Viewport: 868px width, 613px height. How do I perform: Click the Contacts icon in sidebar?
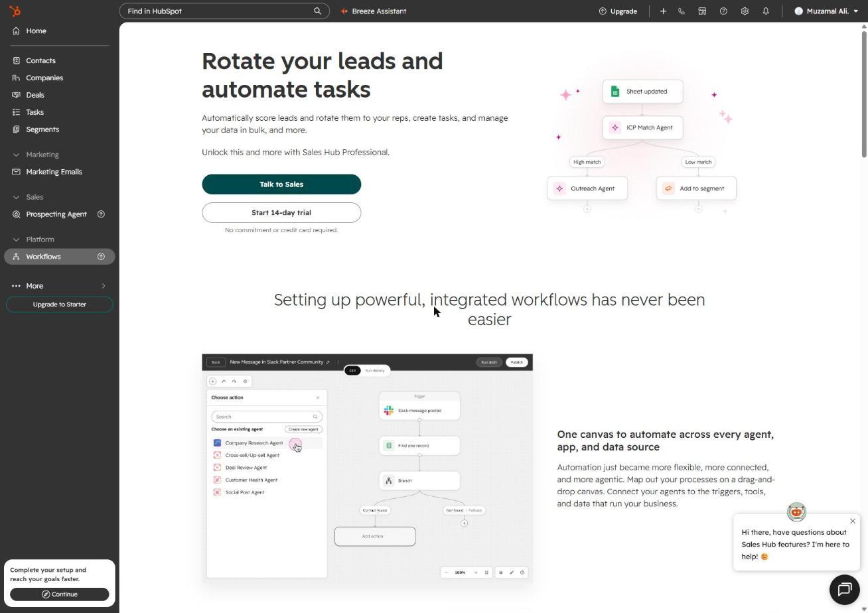(17, 60)
